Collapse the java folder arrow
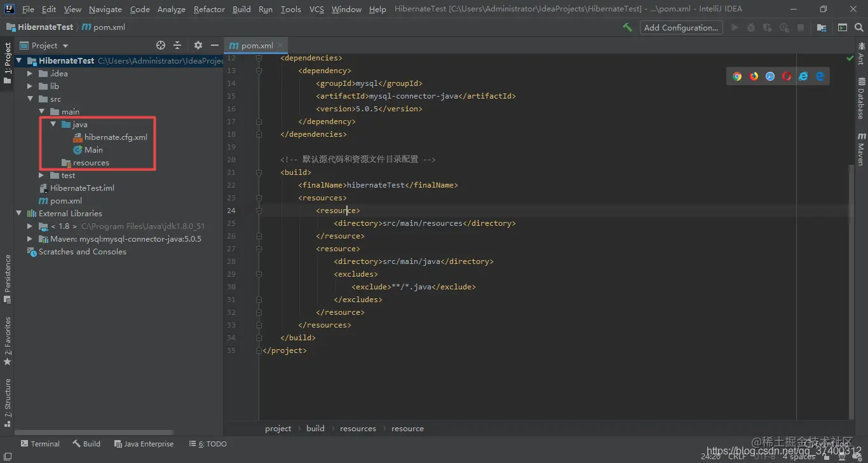The height and width of the screenshot is (463, 868). 53,124
